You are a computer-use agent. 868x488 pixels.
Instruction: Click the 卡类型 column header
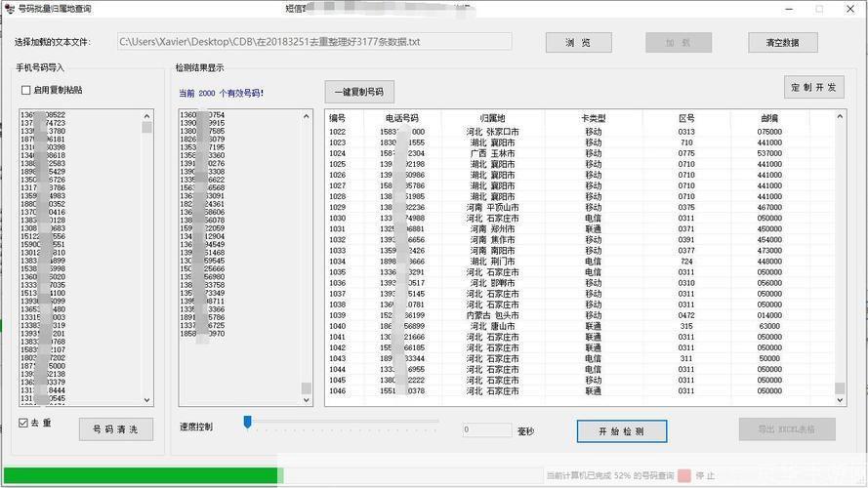[594, 118]
